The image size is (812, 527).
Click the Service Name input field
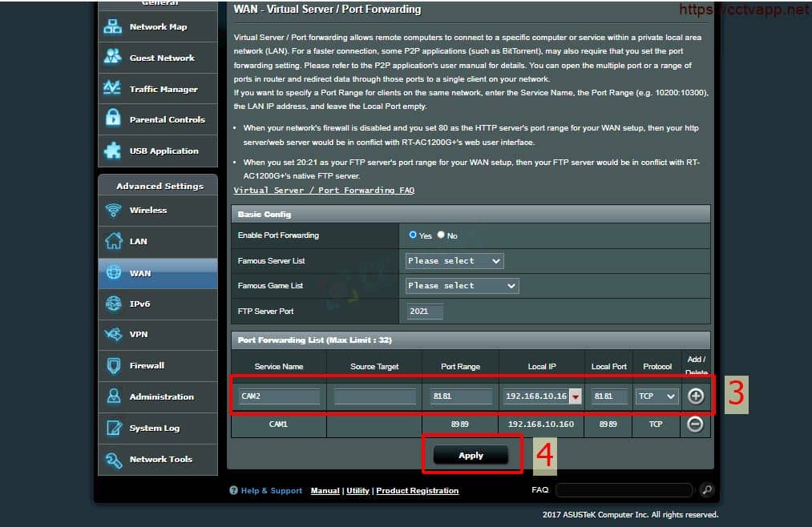click(x=279, y=396)
